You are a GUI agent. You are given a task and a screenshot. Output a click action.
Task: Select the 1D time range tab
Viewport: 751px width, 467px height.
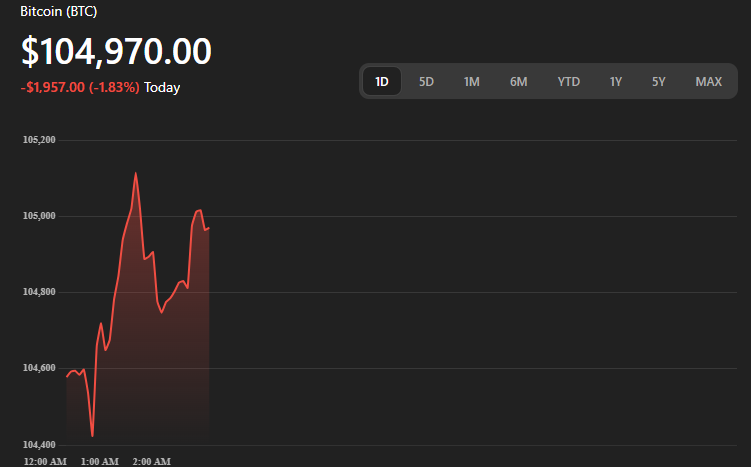382,81
